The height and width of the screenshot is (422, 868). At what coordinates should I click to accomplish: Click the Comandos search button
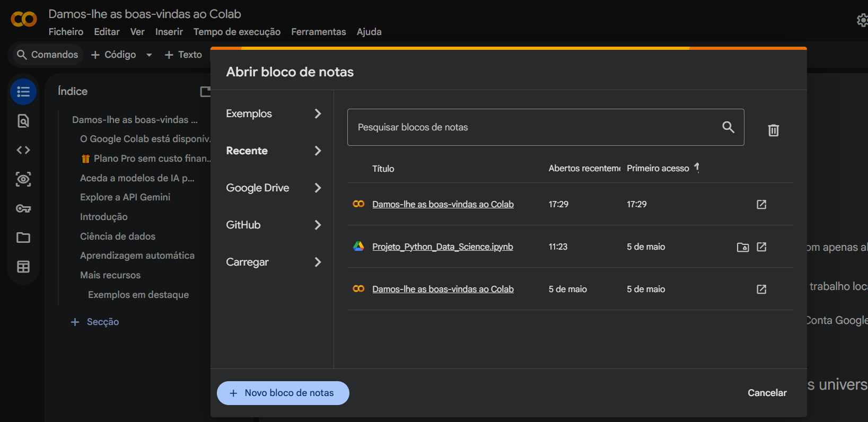47,55
